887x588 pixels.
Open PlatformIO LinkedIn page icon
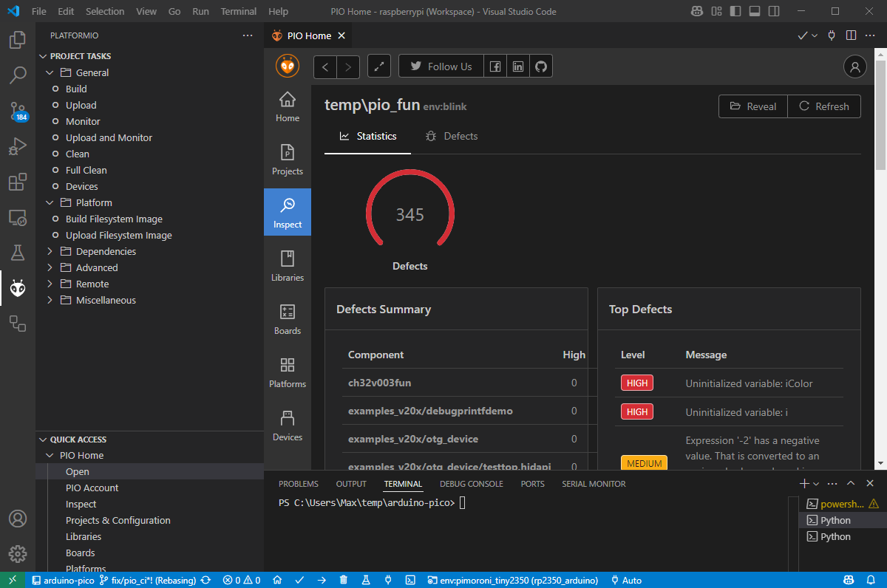[518, 66]
